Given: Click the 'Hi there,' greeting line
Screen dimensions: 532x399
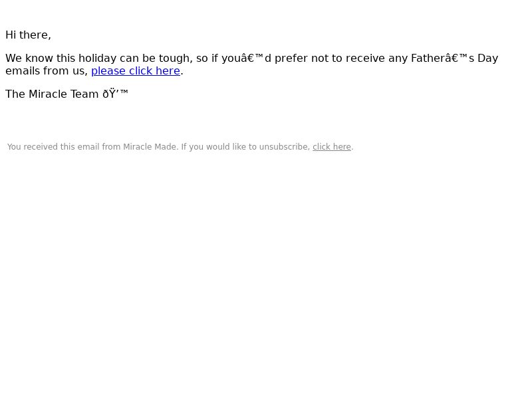Looking at the screenshot, I should coord(28,35).
